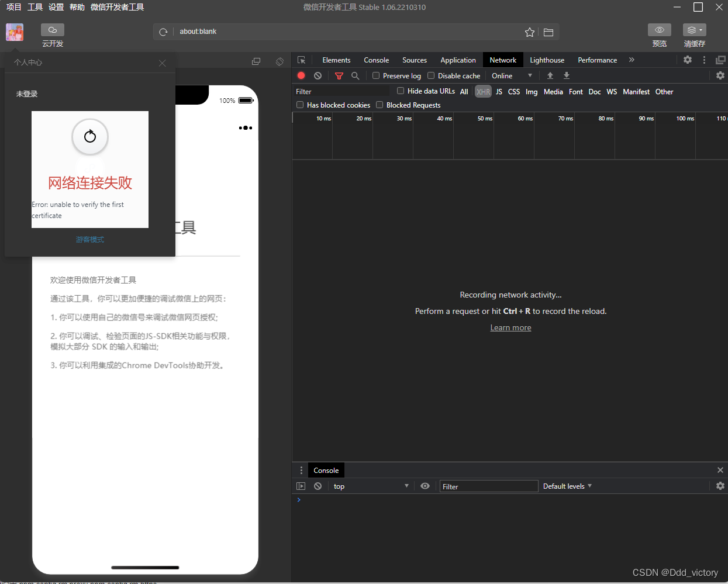Viewport: 728px width, 584px height.
Task: Select the JS request type filter
Action: coord(499,92)
